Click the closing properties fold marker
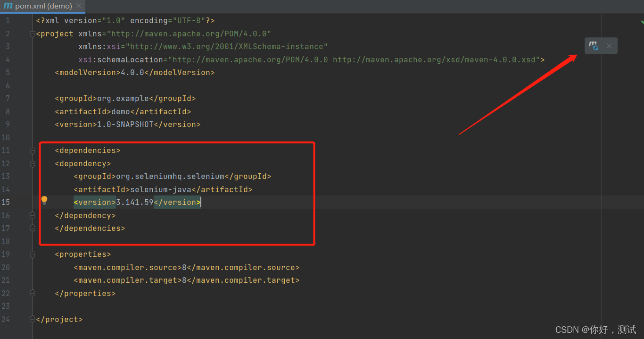This screenshot has width=644, height=339. [32, 293]
